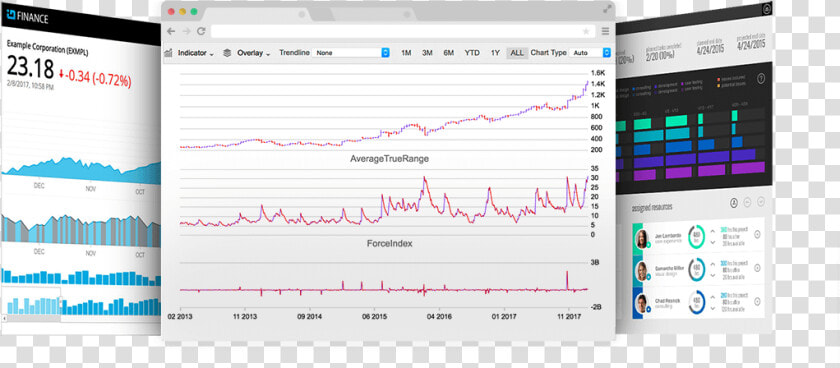This screenshot has height=368, width=840.
Task: Click the planned end date 4/24/2015
Action: pyautogui.click(x=710, y=50)
